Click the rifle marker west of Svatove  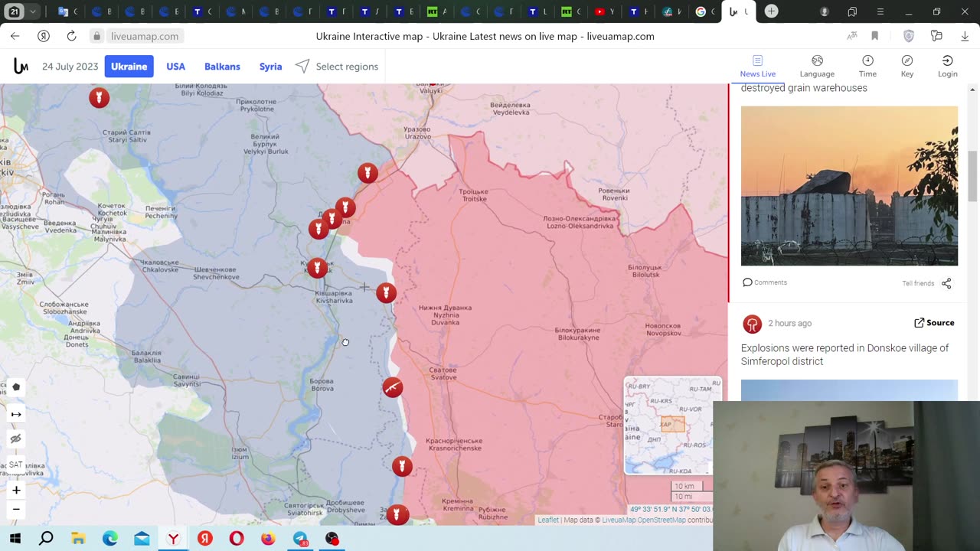[x=393, y=387]
